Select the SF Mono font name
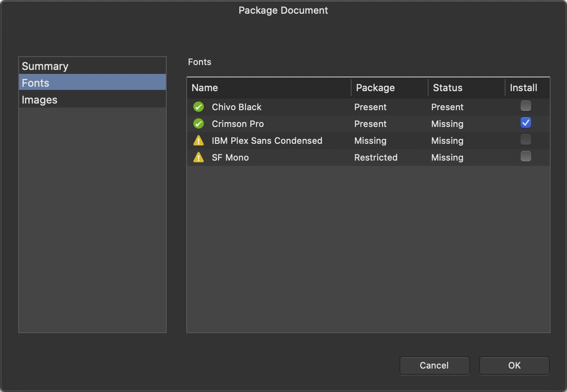The image size is (567, 392). [x=230, y=158]
